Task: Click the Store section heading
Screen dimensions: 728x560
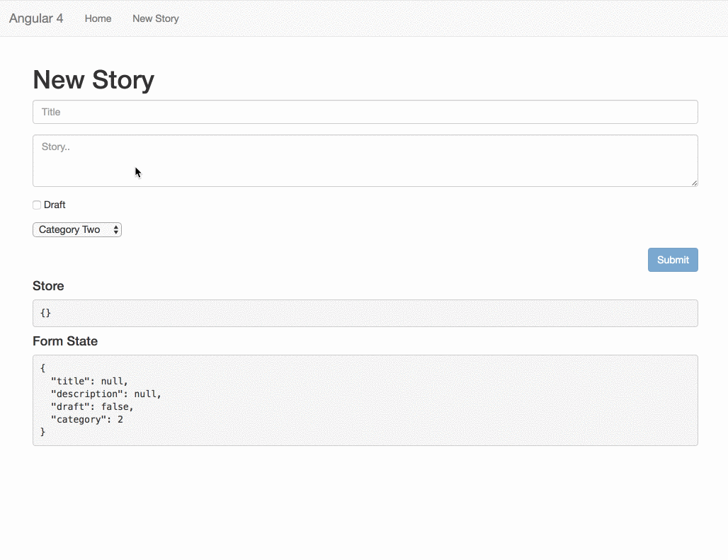Action: click(x=48, y=286)
